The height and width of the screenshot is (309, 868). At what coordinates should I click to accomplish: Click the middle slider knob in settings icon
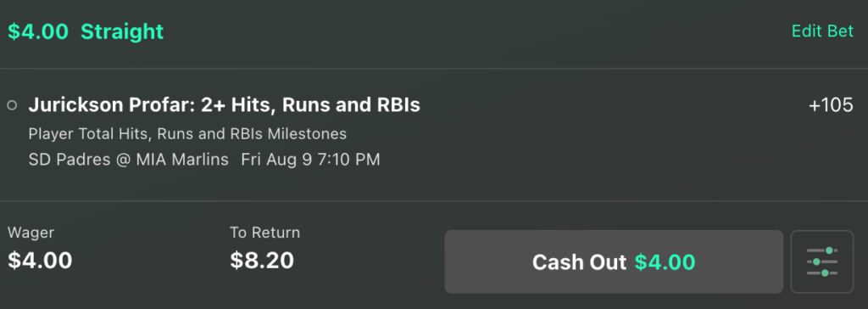click(816, 261)
